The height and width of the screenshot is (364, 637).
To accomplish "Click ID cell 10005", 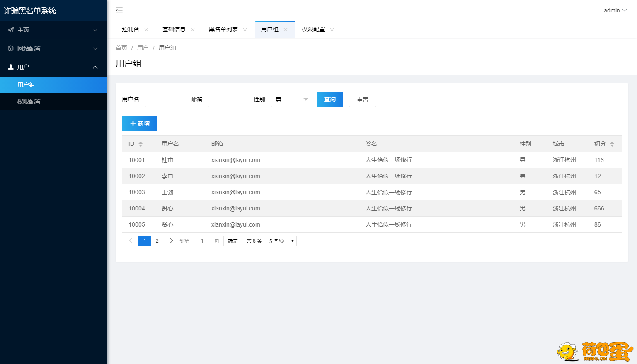I will tap(137, 224).
